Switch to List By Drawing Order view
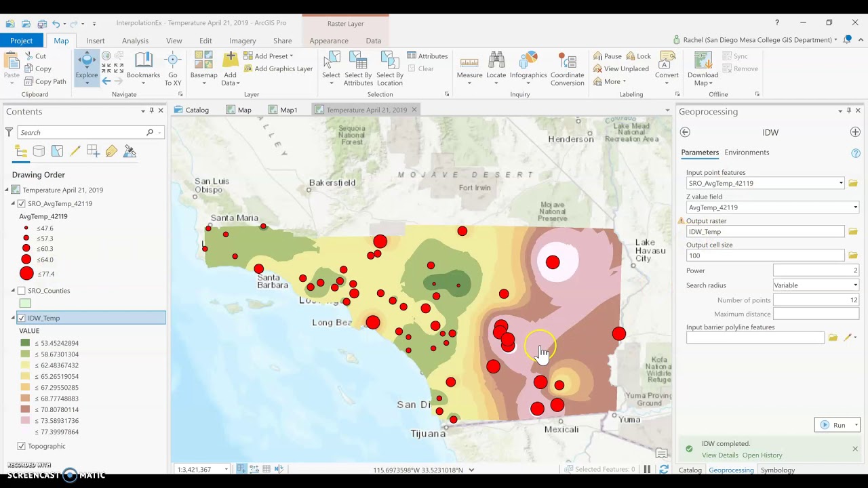 tap(21, 152)
